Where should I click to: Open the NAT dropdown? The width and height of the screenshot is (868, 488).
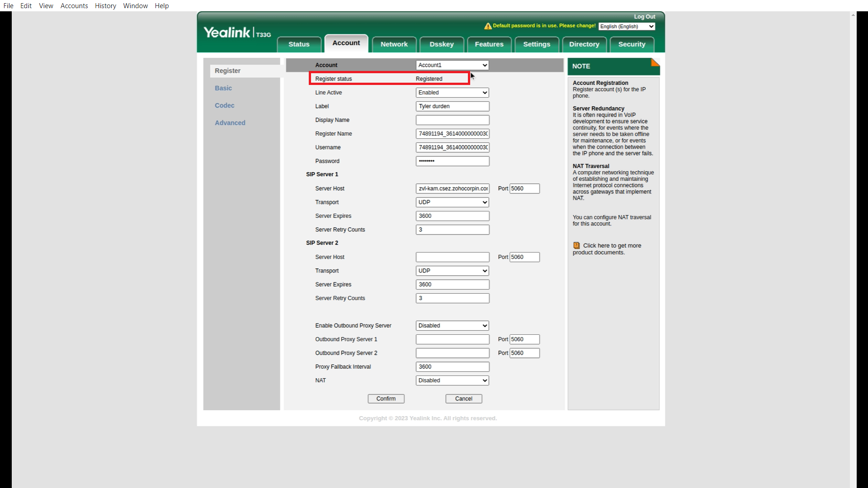point(452,380)
